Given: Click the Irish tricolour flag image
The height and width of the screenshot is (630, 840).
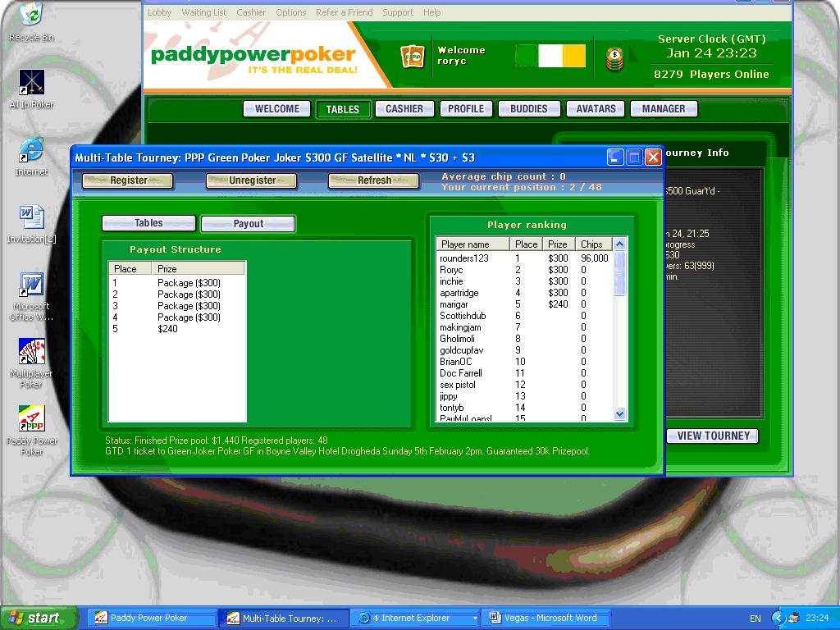Looking at the screenshot, I should click(x=550, y=56).
